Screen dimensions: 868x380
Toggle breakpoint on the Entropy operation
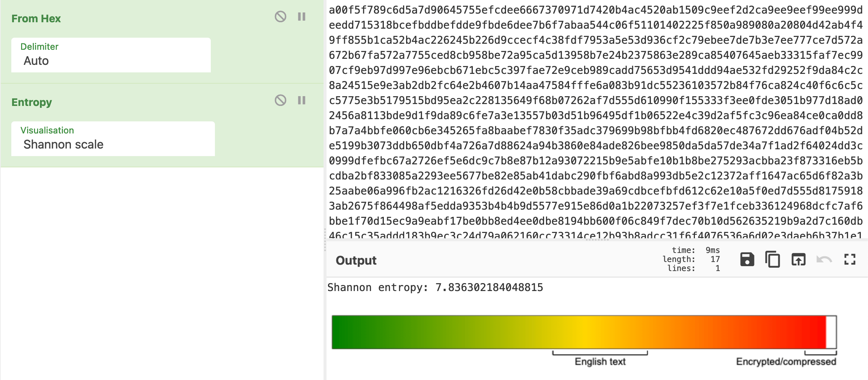click(x=302, y=100)
